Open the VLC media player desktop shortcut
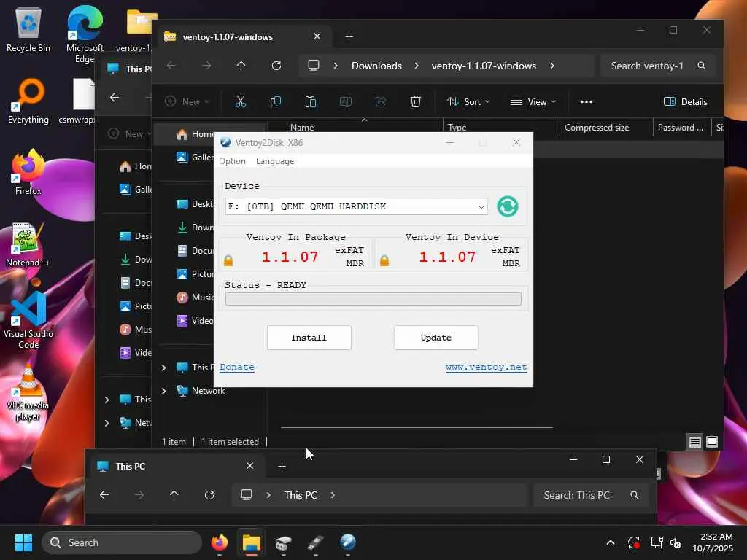The width and height of the screenshot is (747, 560). pos(28,392)
